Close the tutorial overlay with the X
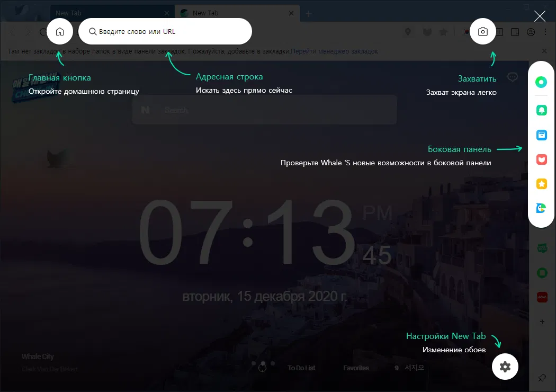 540,16
